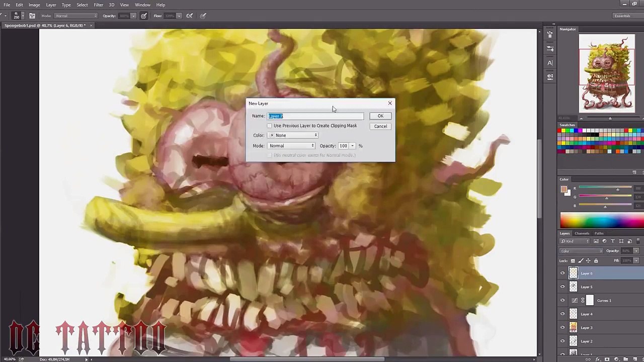
Task: Open the Select menu
Action: tap(82, 5)
